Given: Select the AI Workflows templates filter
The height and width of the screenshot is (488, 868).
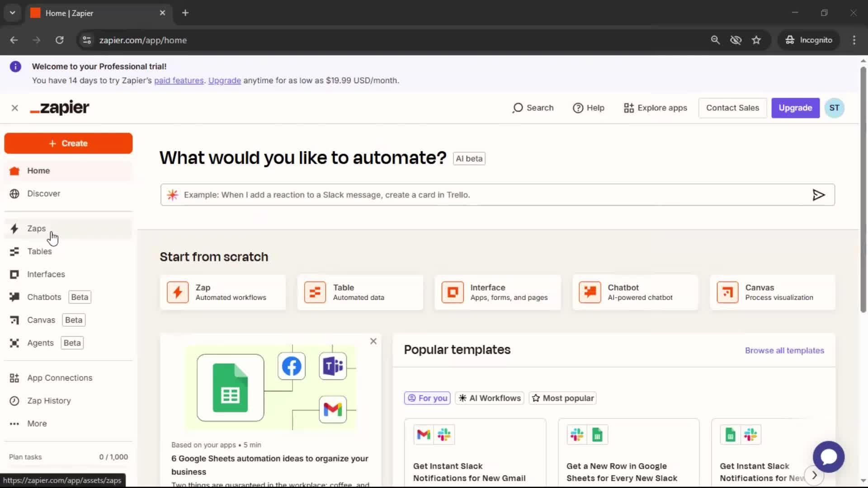Looking at the screenshot, I should 490,398.
